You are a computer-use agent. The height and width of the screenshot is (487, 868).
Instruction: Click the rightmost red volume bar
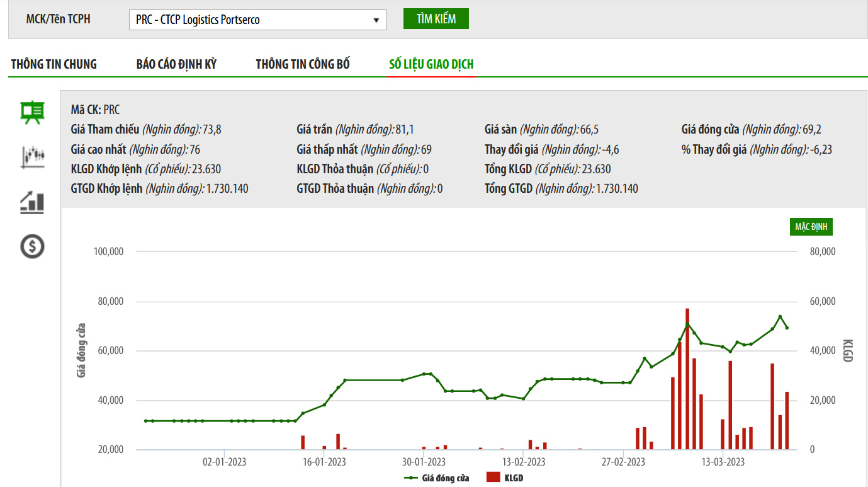[787, 421]
